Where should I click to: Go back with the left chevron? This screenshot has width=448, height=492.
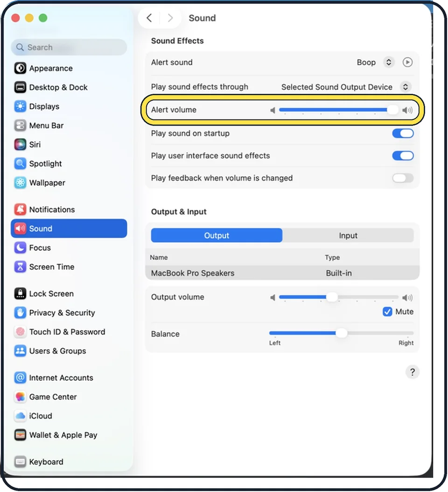[x=149, y=18]
